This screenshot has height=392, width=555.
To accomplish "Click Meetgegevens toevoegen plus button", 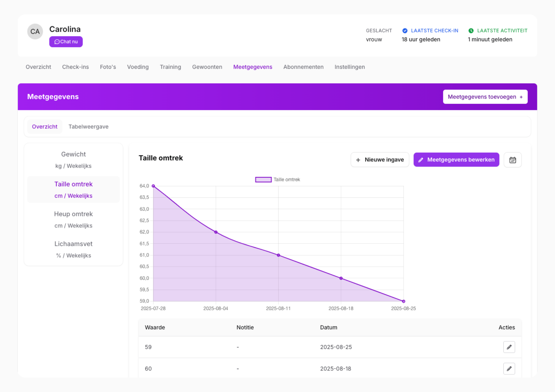I will (485, 97).
